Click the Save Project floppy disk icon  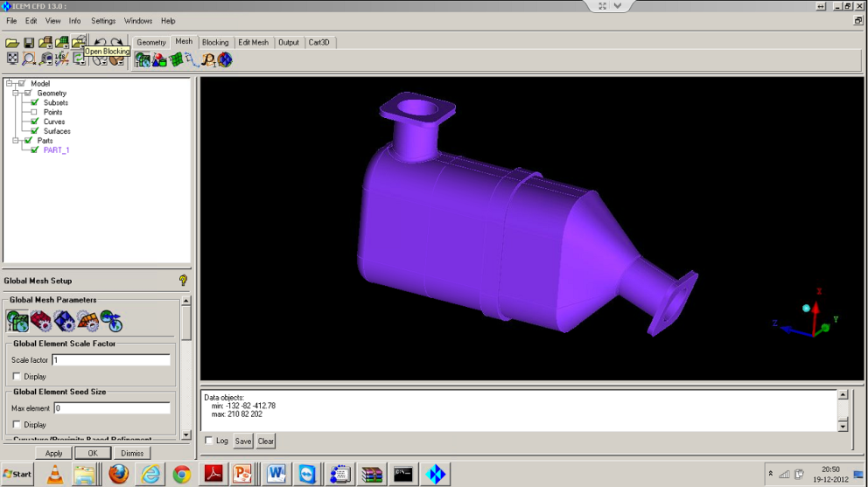(29, 43)
